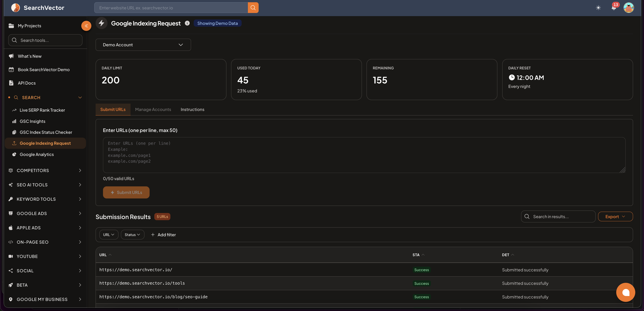Expand the ON-PAGE SEO section
The width and height of the screenshot is (644, 311).
(80, 242)
